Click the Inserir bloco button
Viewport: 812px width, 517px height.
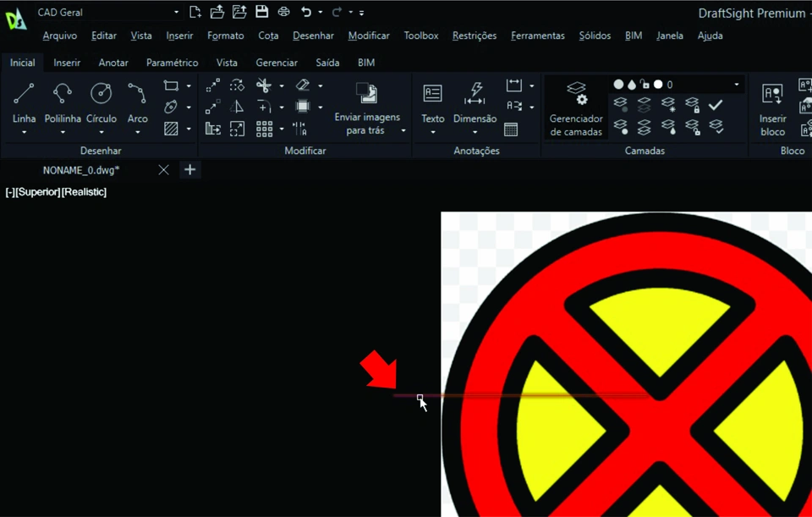pos(772,109)
